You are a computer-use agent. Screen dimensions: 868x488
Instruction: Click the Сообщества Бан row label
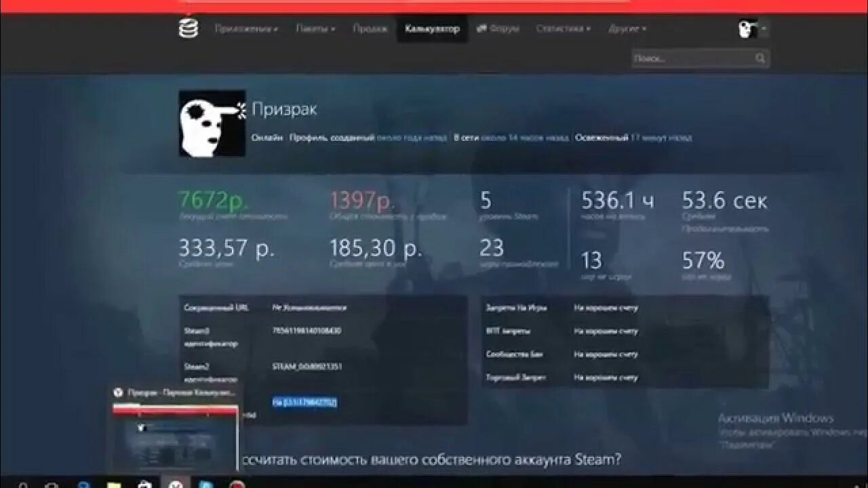(515, 354)
